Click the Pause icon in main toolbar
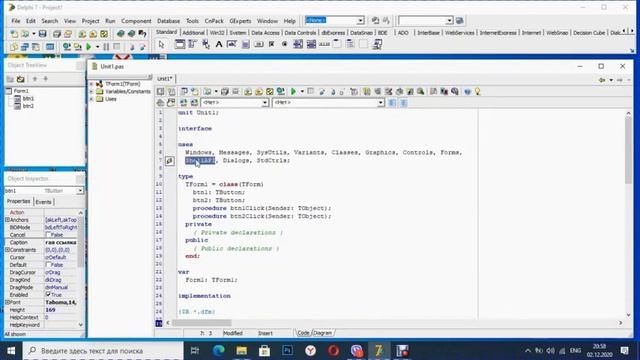 [106, 47]
